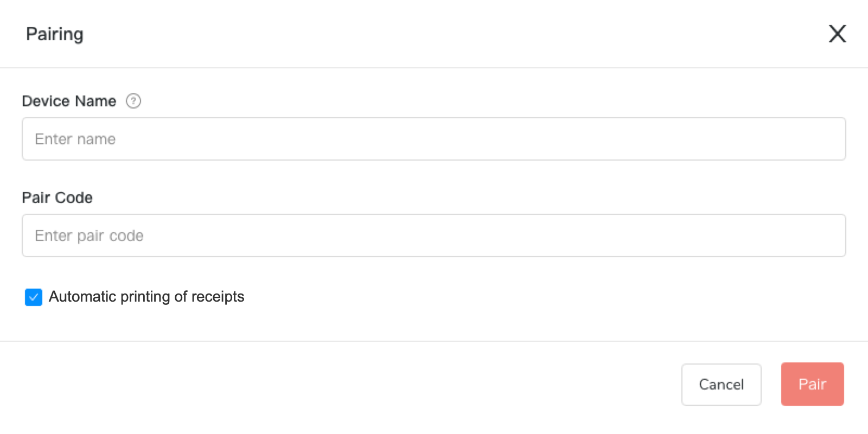Confirm pairing with the Pair button
The image size is (868, 434).
(812, 384)
